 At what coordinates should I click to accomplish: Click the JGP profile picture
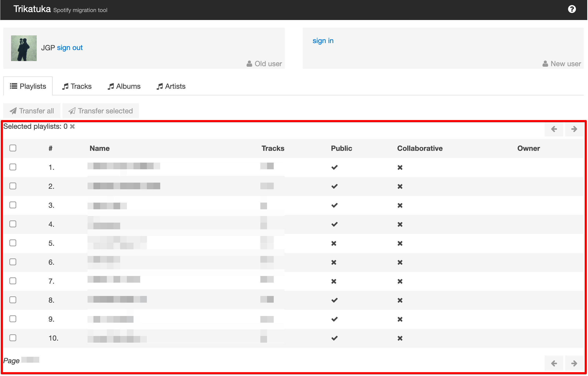click(24, 48)
